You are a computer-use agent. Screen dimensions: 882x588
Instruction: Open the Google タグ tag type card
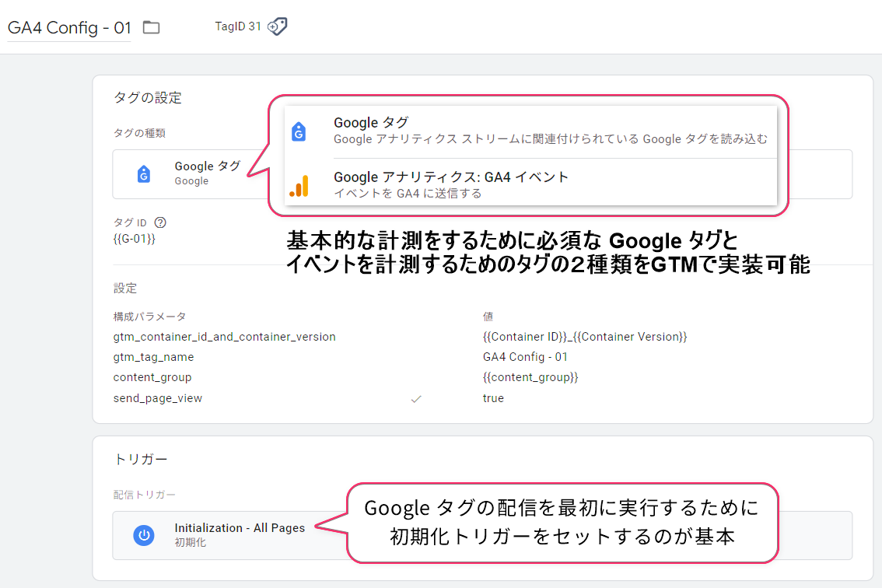click(482, 174)
